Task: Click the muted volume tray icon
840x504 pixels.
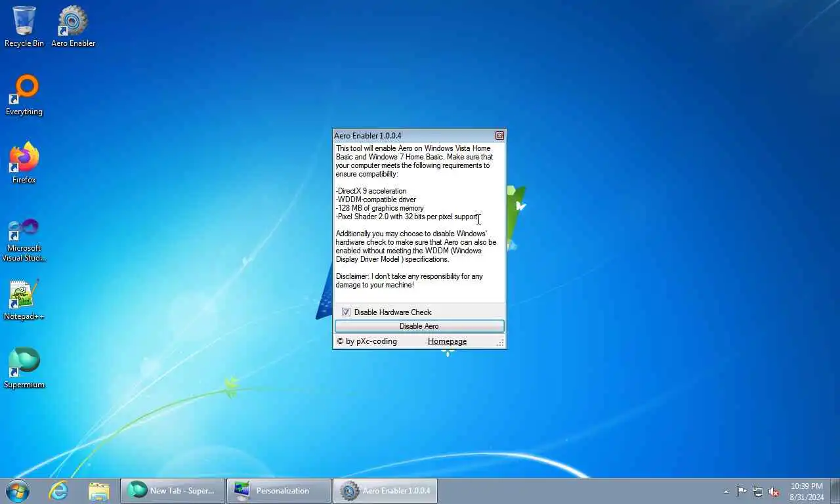Action: (x=774, y=491)
